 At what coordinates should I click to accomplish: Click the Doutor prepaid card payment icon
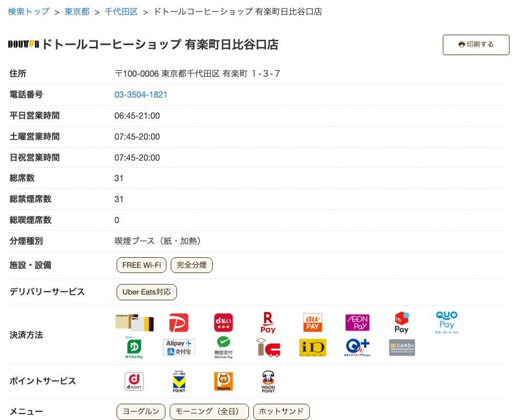pyautogui.click(x=134, y=322)
